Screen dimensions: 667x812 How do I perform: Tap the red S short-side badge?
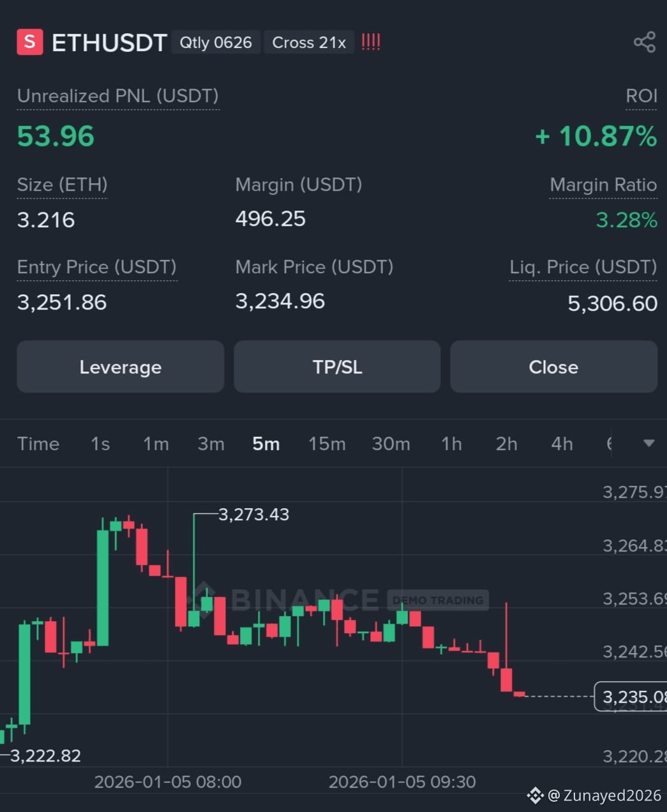29,42
